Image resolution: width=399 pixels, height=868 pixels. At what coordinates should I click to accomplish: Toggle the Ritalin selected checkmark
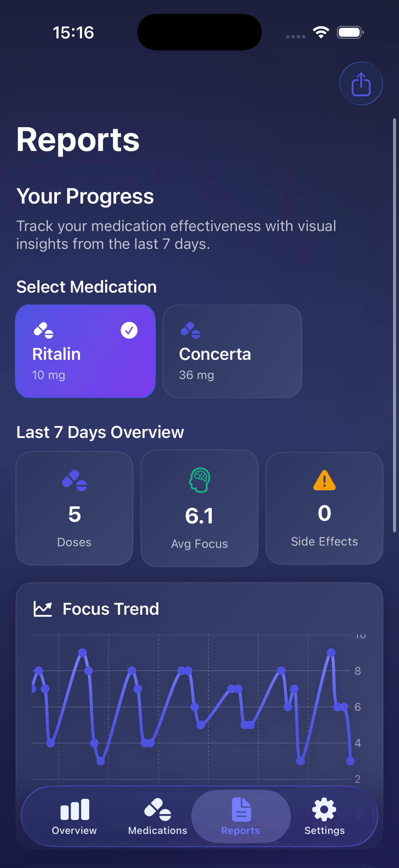click(x=129, y=330)
